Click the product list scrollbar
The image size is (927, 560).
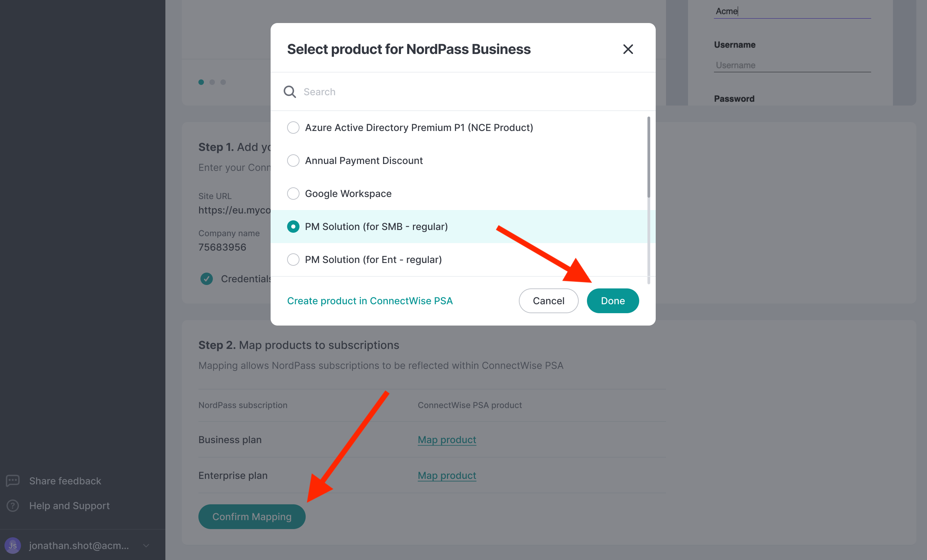pyautogui.click(x=648, y=157)
